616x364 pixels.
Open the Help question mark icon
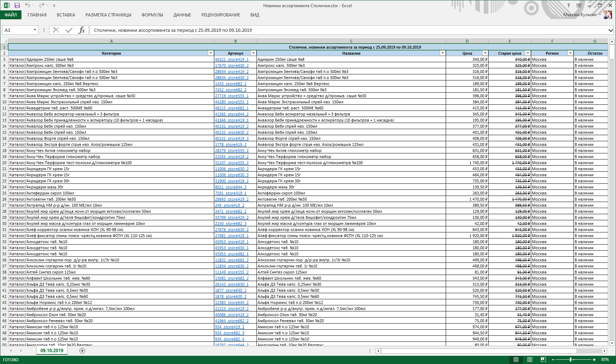[568, 5]
